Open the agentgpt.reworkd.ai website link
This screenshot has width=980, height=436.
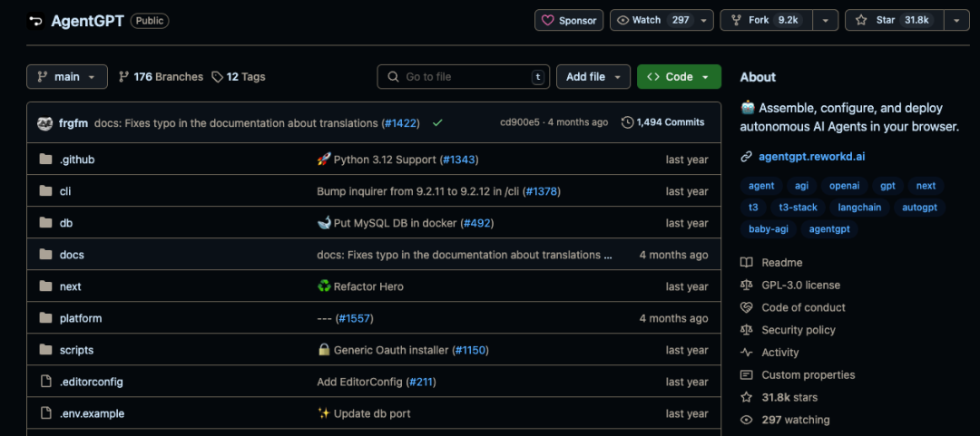coord(811,156)
